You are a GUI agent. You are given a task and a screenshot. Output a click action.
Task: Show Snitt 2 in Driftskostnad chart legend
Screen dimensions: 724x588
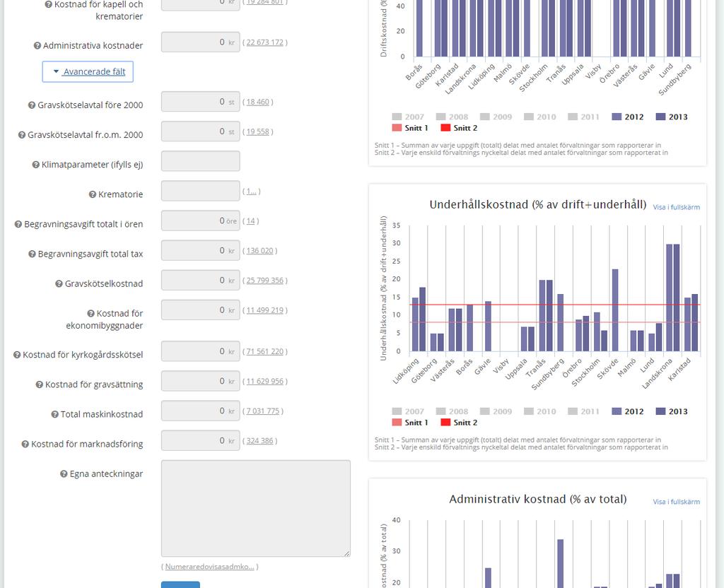(x=459, y=128)
